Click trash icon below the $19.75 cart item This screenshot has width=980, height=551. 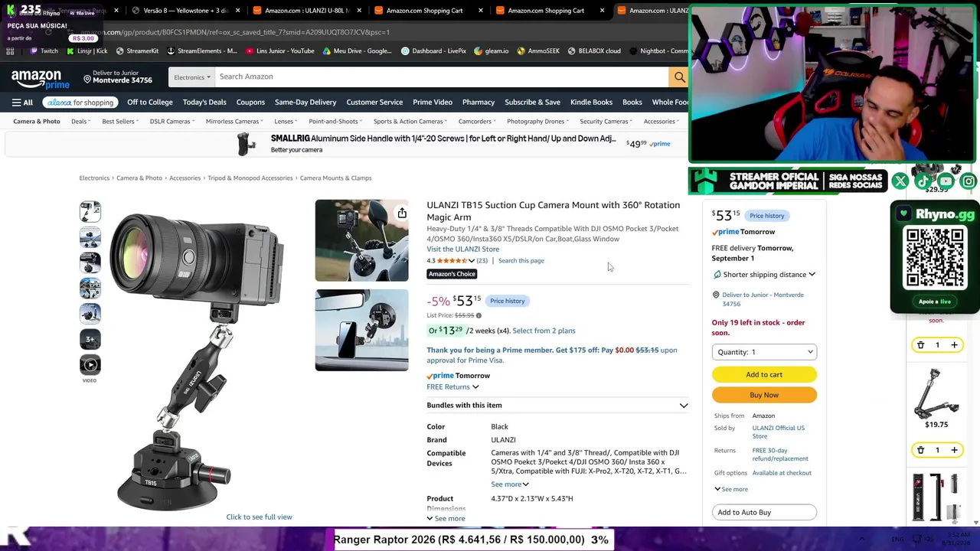click(x=920, y=450)
